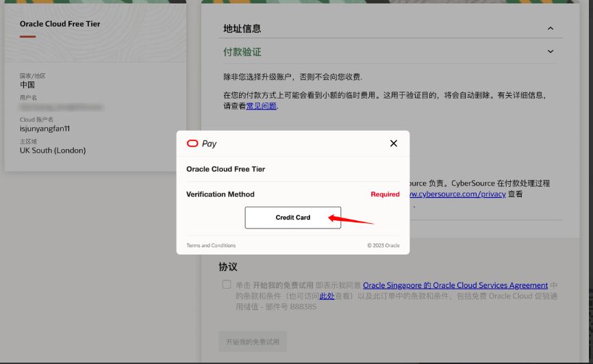Viewport: 593px width, 364px height.
Task: Click the 协议 heading
Action: (227, 267)
